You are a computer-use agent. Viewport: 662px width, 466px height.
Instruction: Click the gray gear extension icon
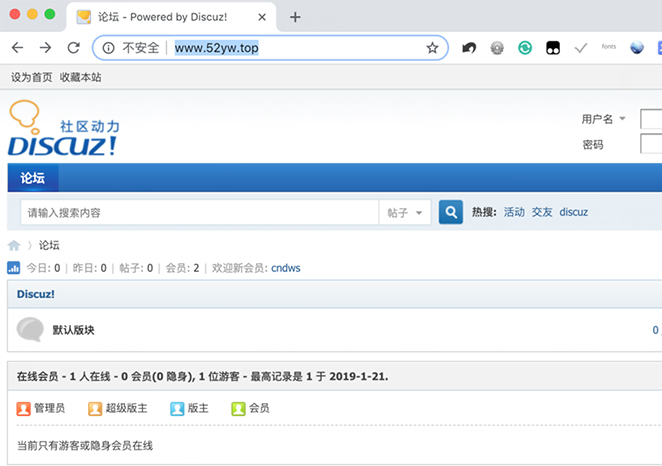tap(496, 47)
